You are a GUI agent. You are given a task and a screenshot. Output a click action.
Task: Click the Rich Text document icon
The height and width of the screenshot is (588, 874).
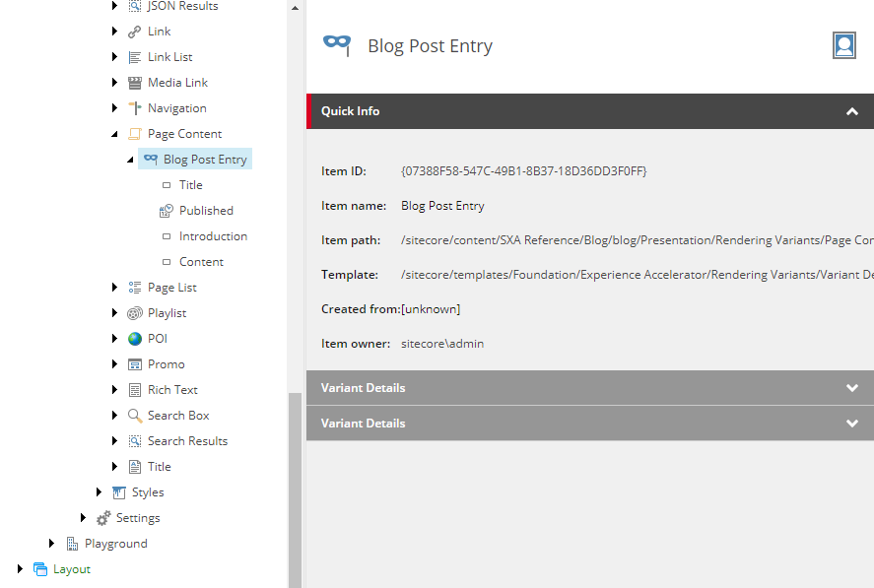click(x=134, y=390)
